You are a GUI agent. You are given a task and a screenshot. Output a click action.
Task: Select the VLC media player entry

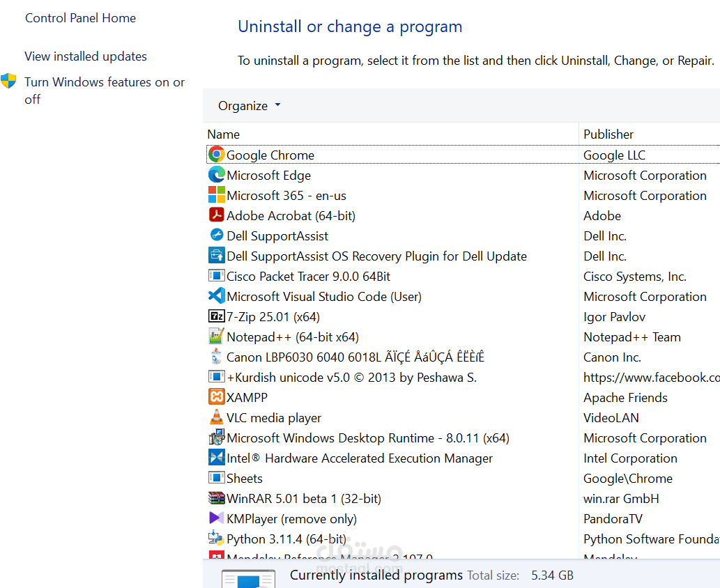[x=274, y=418]
